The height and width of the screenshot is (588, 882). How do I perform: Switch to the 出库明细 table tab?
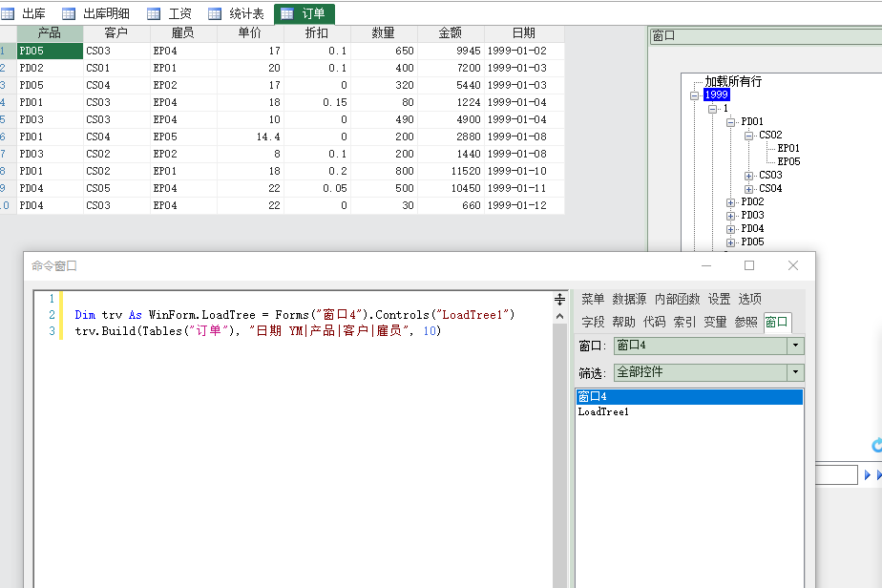point(95,13)
